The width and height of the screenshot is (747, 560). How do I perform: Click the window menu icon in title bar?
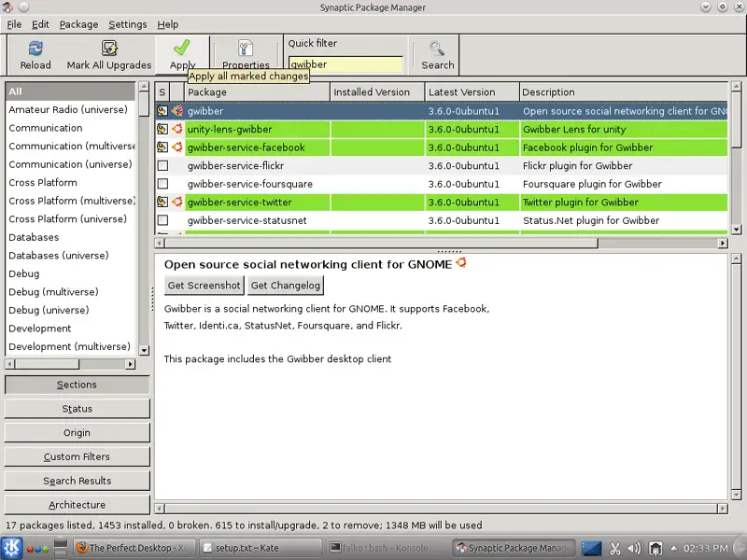[x=7, y=7]
